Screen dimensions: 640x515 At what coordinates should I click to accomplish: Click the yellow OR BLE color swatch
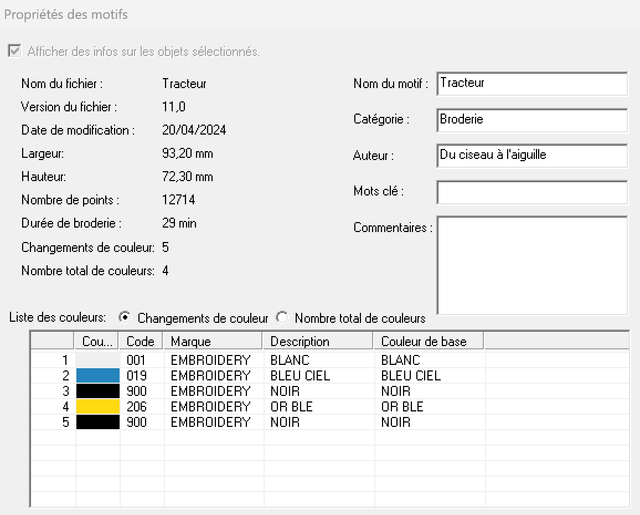point(98,407)
